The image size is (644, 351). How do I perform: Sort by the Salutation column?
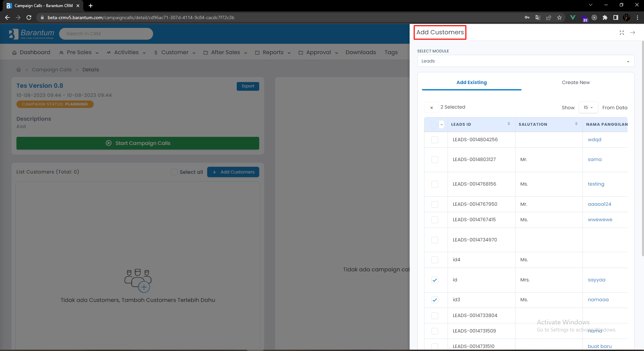click(576, 124)
